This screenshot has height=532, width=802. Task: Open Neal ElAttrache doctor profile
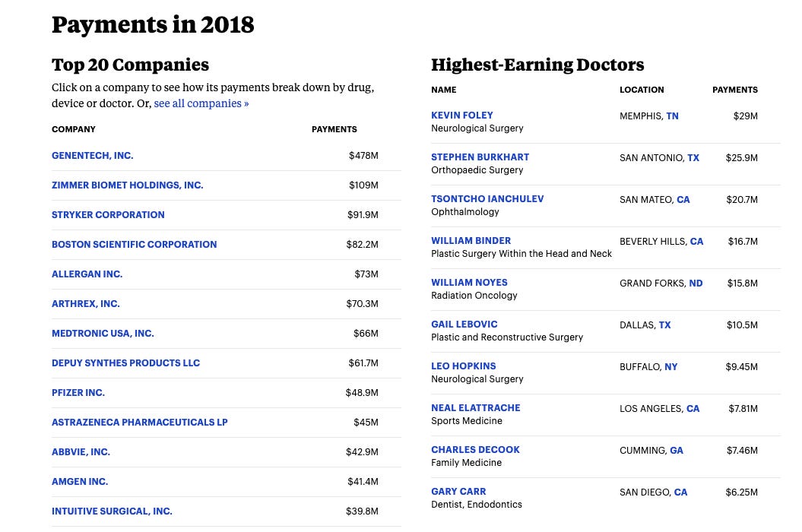[476, 408]
